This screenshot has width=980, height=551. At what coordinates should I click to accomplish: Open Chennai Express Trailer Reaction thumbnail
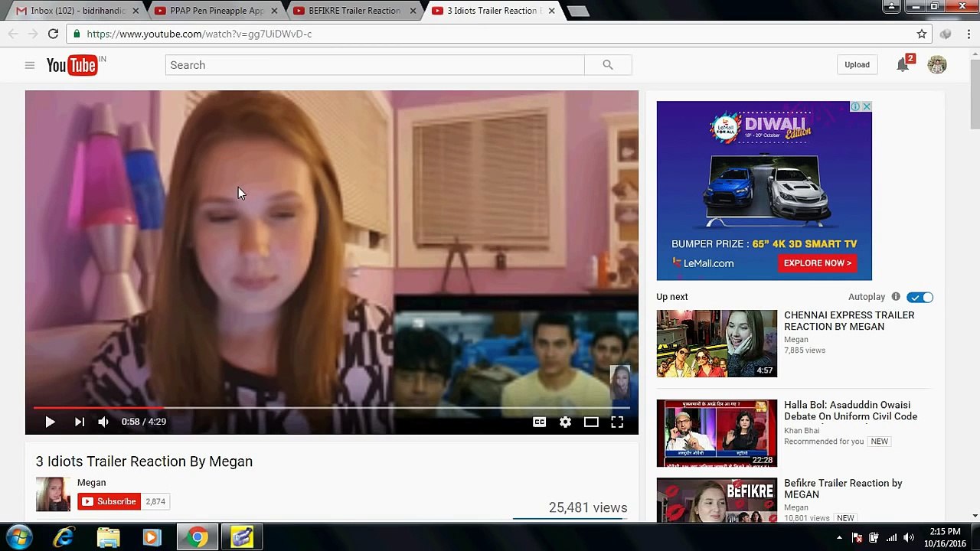click(717, 344)
